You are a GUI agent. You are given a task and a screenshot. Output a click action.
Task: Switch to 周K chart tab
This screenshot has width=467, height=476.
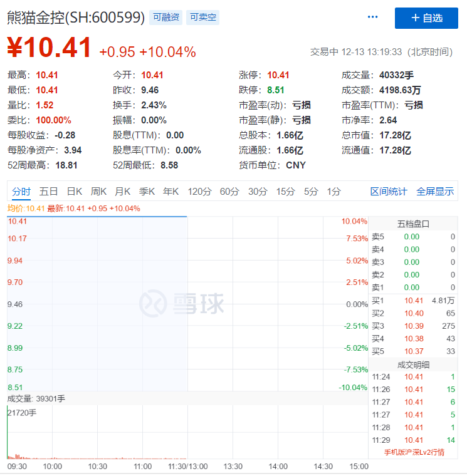(x=99, y=192)
